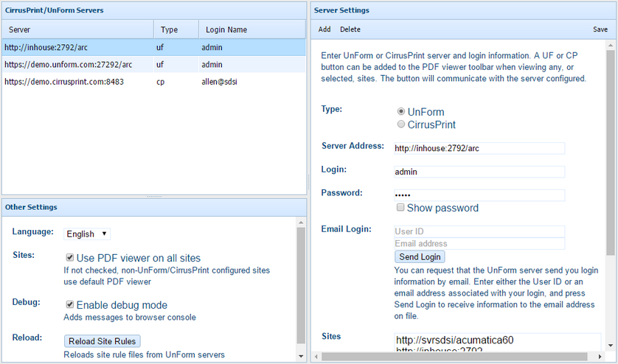The width and height of the screenshot is (618, 364).
Task: Click the User ID email login field
Action: (x=479, y=231)
